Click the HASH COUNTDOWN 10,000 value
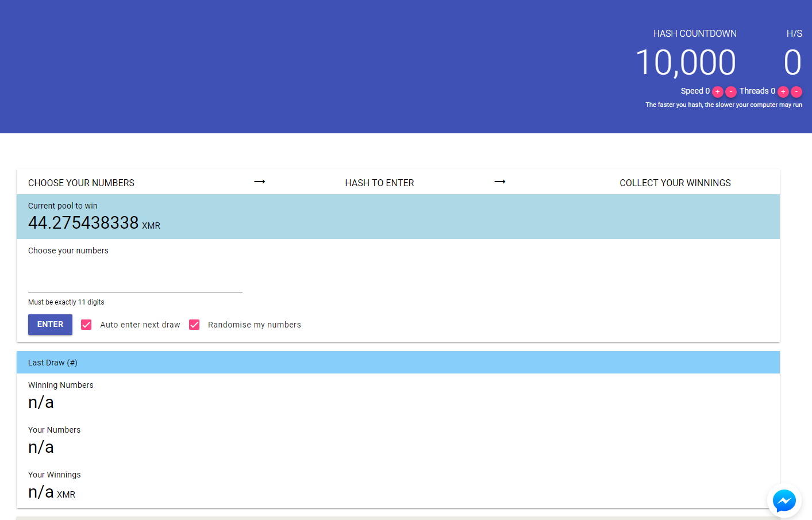The height and width of the screenshot is (520, 812). coord(686,62)
